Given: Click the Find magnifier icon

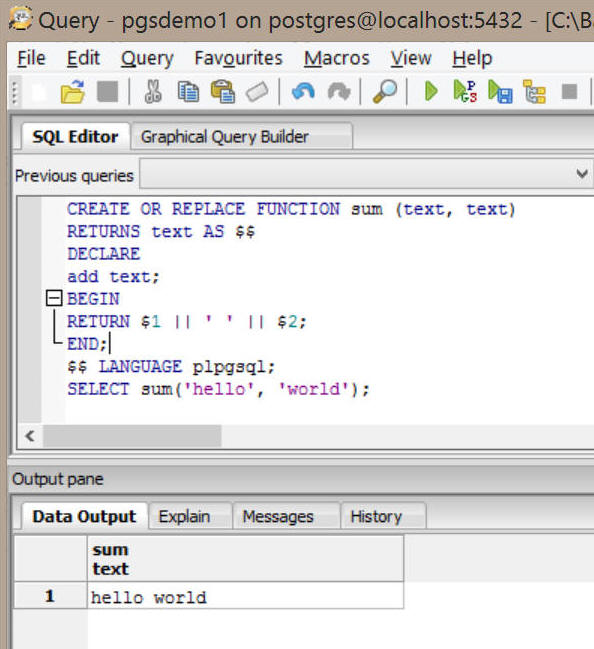Looking at the screenshot, I should tap(385, 91).
